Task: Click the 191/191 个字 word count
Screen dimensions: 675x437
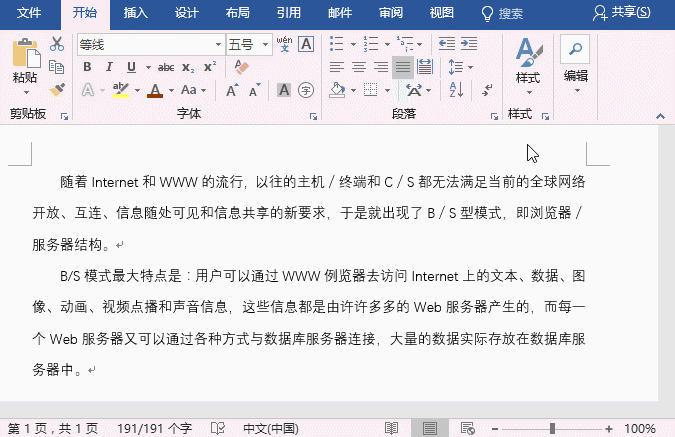Action: (154, 429)
